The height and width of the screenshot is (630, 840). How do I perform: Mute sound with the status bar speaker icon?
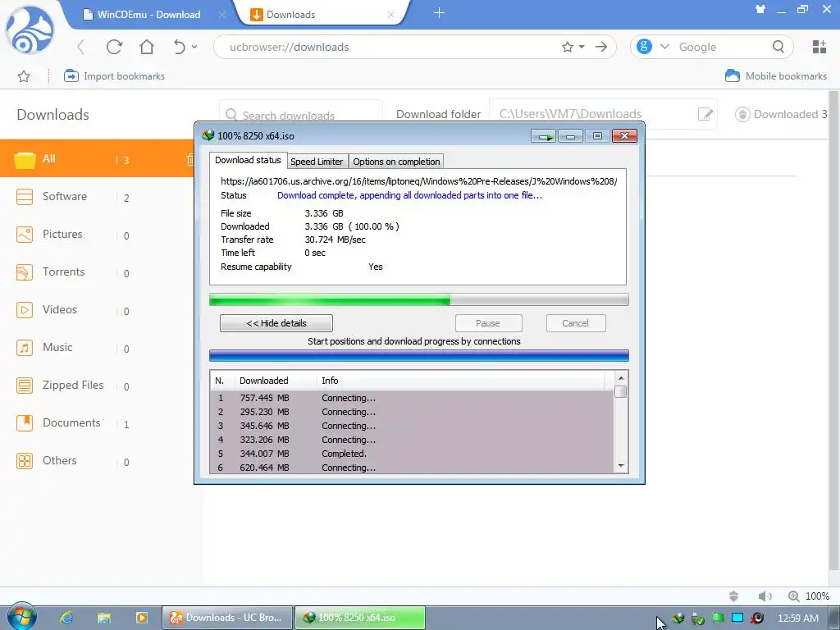pyautogui.click(x=765, y=596)
